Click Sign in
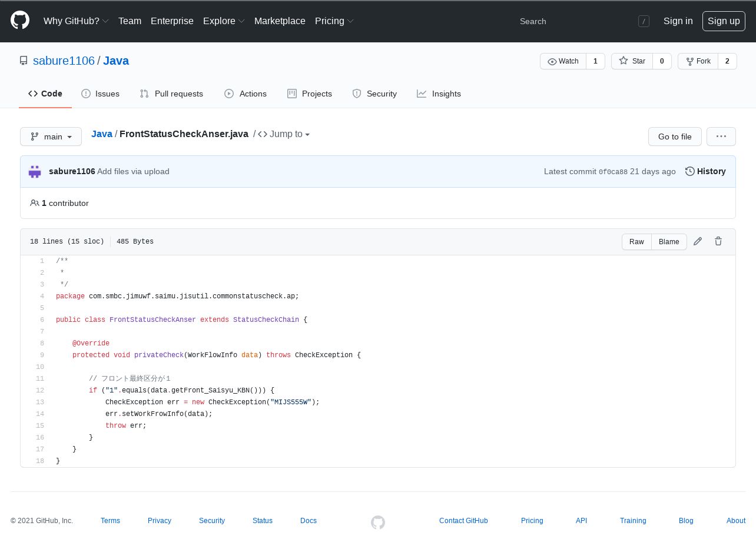The image size is (756, 559). click(678, 21)
